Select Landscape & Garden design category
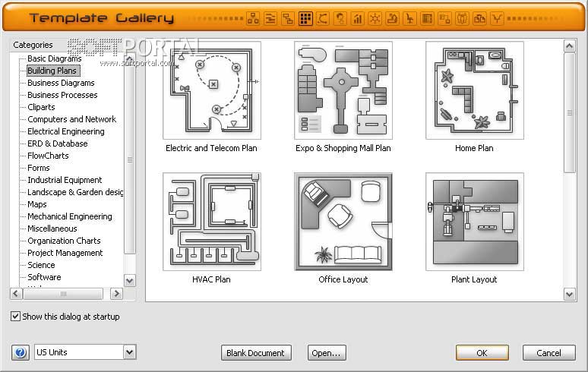This screenshot has height=372, width=588. [x=75, y=192]
